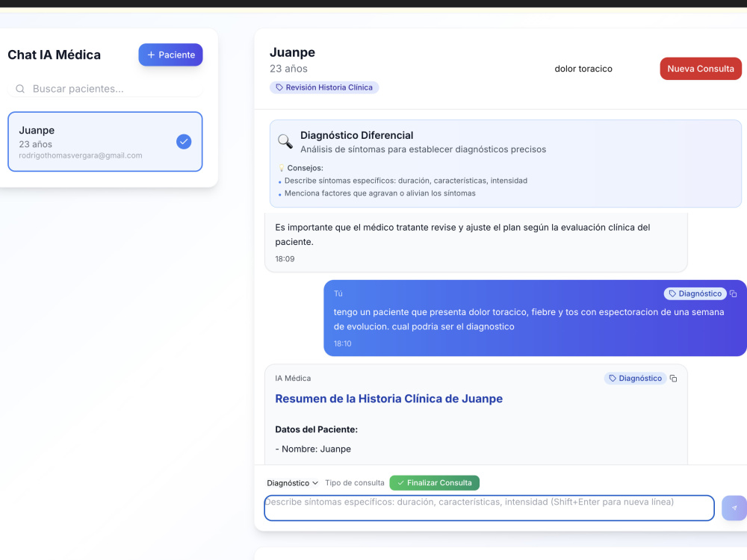
Task: Copy your message with the copy icon
Action: tap(734, 293)
